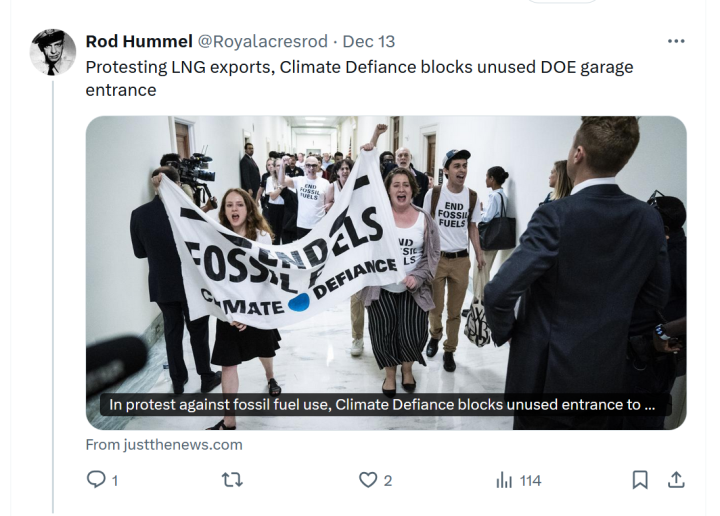The image size is (720, 516).
Task: Click the article headline caption overlay
Action: (384, 405)
